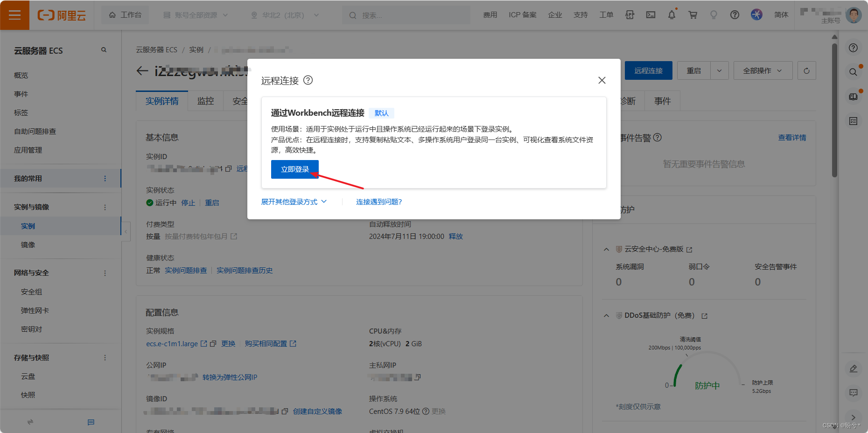Viewport: 868px width, 433px height.
Task: Click the right-rail magnifier search icon
Action: pos(853,72)
